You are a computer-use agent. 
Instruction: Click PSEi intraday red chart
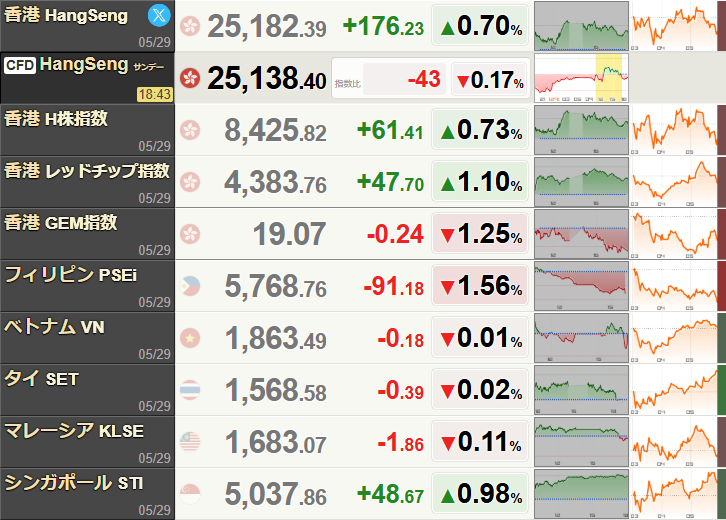pos(582,286)
